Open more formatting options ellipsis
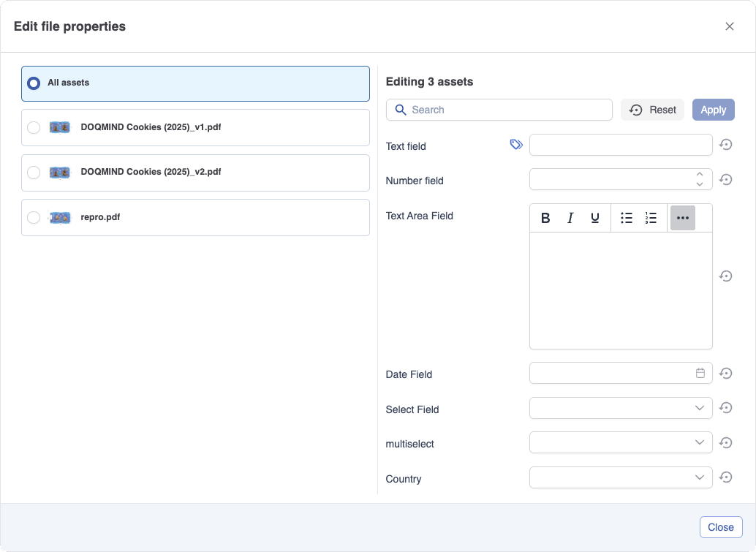Image resolution: width=756 pixels, height=552 pixels. click(683, 218)
